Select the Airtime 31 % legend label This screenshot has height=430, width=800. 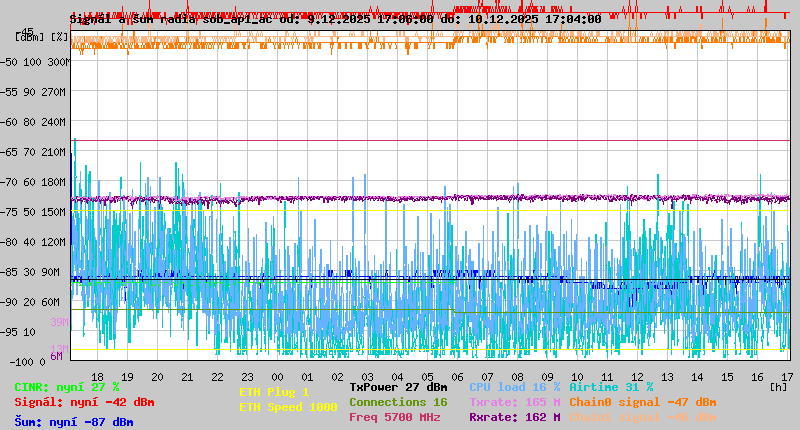pyautogui.click(x=611, y=387)
